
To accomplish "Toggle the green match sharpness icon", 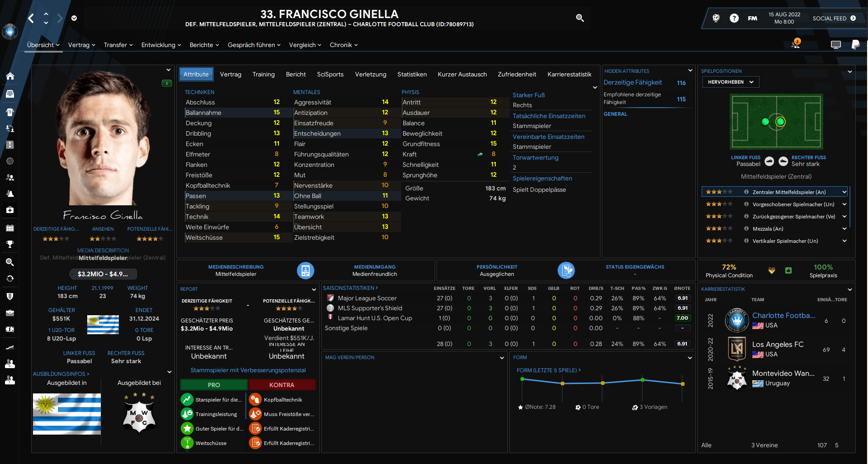I will tap(788, 270).
